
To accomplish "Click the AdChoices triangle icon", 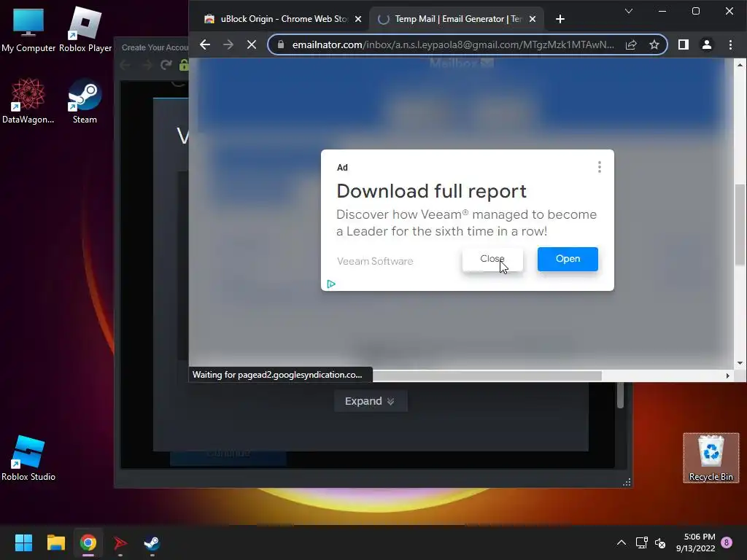I will point(331,284).
